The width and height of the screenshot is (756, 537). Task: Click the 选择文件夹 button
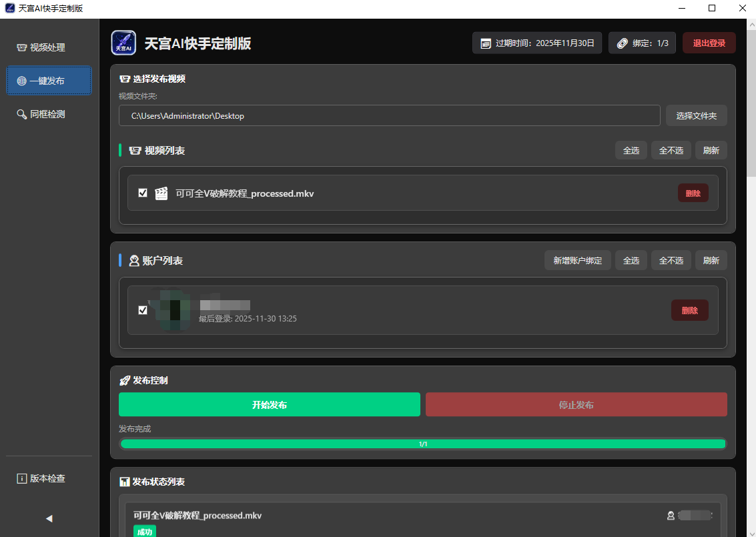696,115
